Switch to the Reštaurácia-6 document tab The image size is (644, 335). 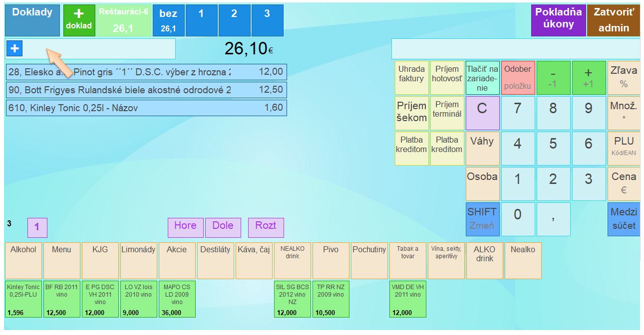[x=123, y=20]
